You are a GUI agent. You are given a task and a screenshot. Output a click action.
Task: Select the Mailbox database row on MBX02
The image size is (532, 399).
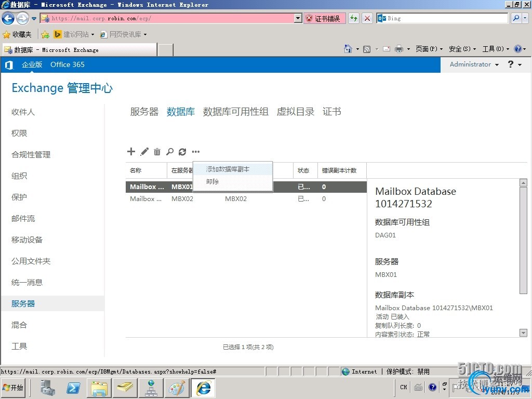[246, 199]
